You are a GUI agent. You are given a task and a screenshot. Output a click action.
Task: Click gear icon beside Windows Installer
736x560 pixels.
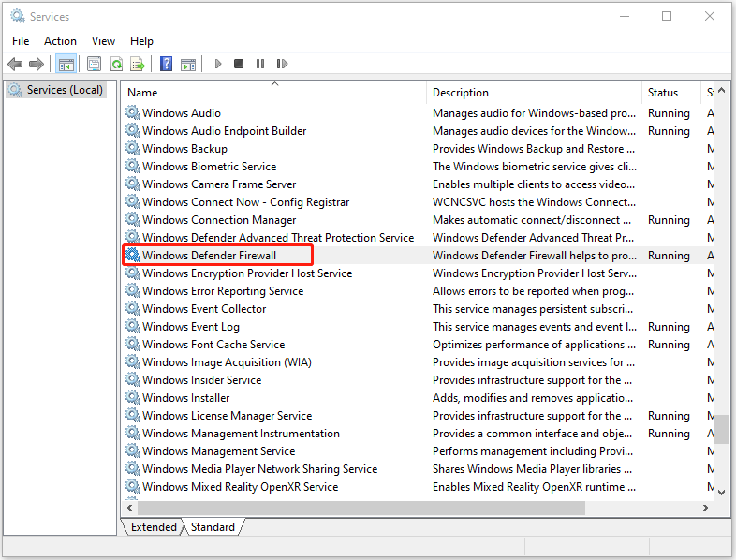tap(133, 398)
